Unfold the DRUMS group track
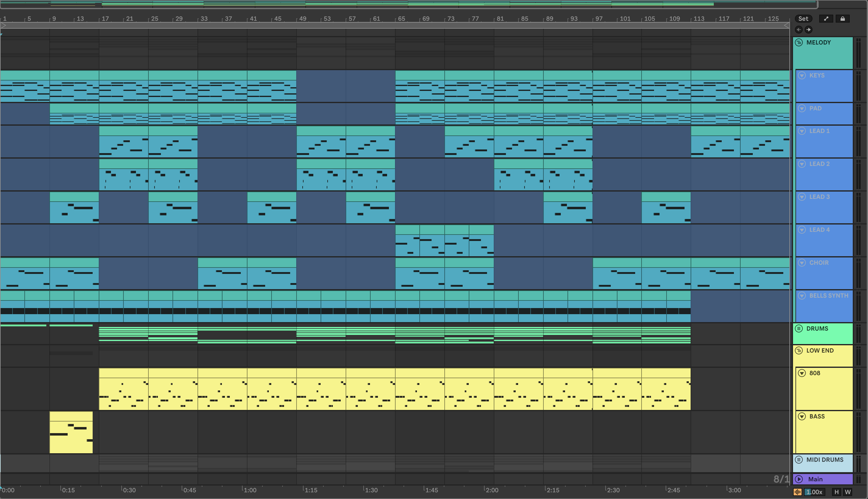 click(799, 328)
